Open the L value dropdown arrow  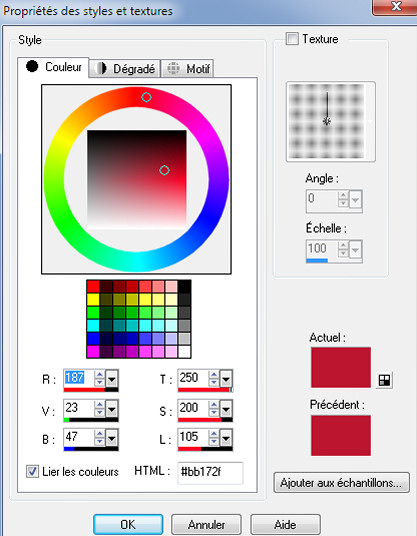(226, 438)
